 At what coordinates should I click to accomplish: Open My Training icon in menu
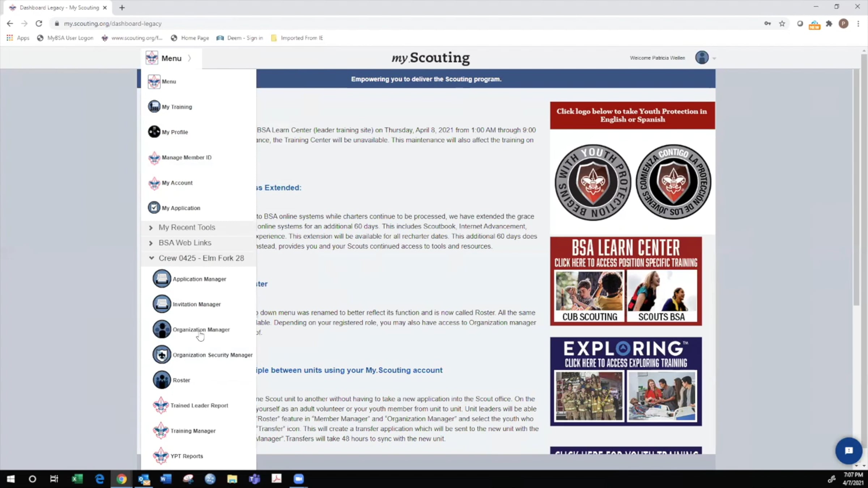click(154, 107)
